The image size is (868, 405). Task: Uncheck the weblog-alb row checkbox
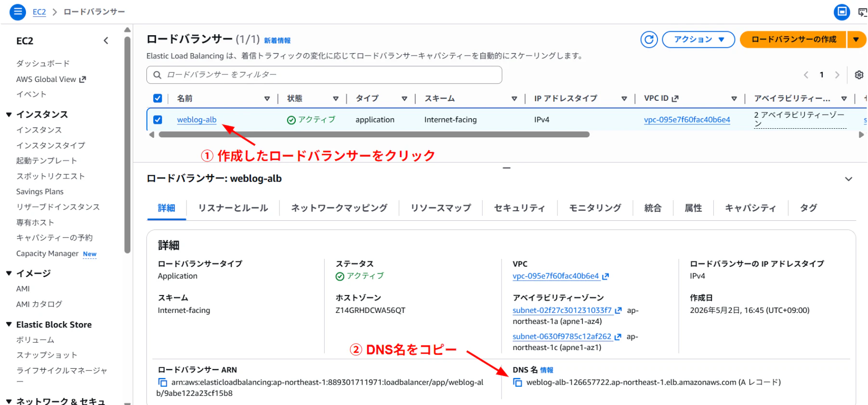158,120
